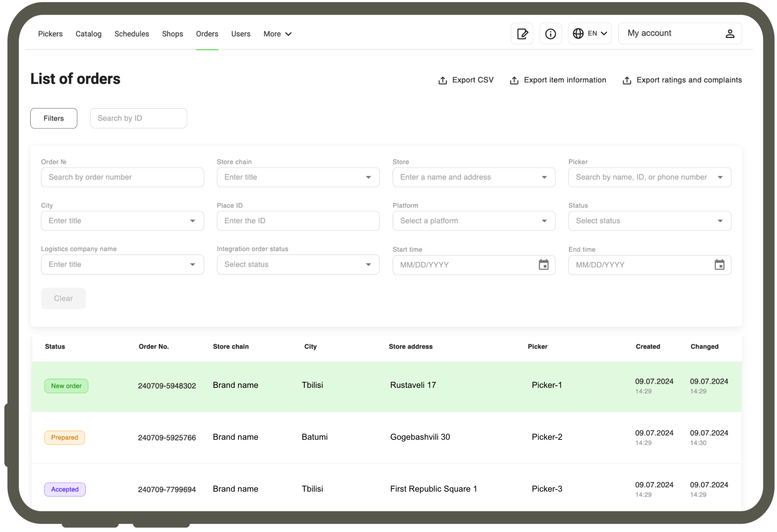Click the Search by ID field
The height and width of the screenshot is (532, 777).
pos(138,118)
